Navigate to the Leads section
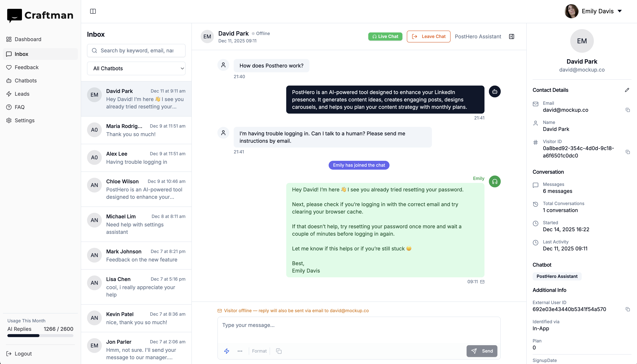 [22, 94]
